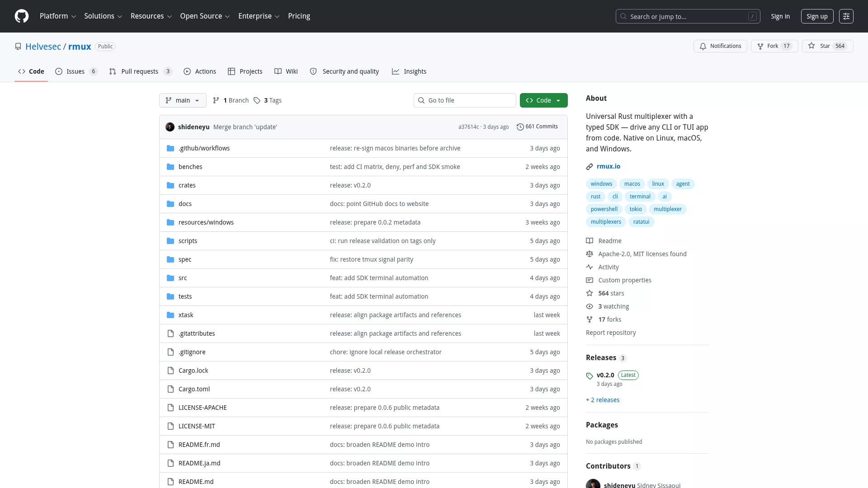The height and width of the screenshot is (488, 868).
Task: Open the 3 Tags link
Action: (x=268, y=100)
